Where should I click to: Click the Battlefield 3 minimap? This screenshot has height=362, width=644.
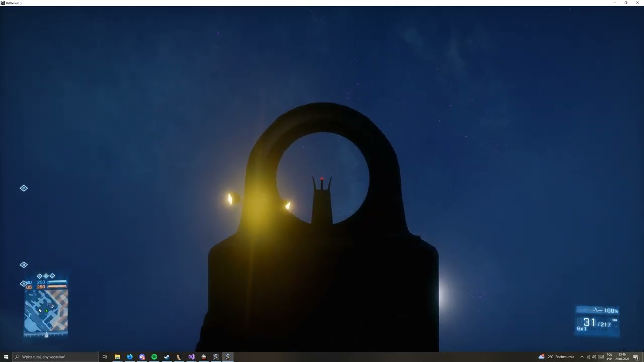pos(46,310)
